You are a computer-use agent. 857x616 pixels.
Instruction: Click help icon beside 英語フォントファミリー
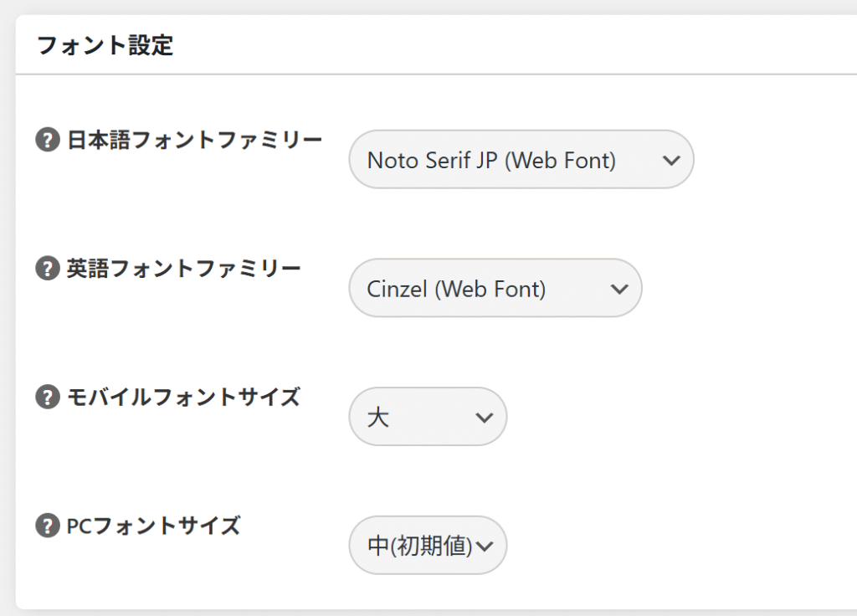pos(47,269)
